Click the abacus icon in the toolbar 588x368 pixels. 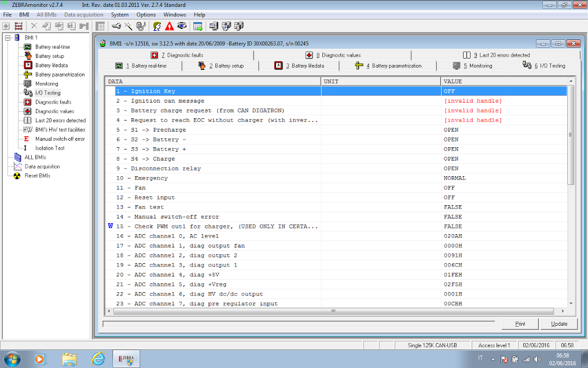pyautogui.click(x=18, y=26)
